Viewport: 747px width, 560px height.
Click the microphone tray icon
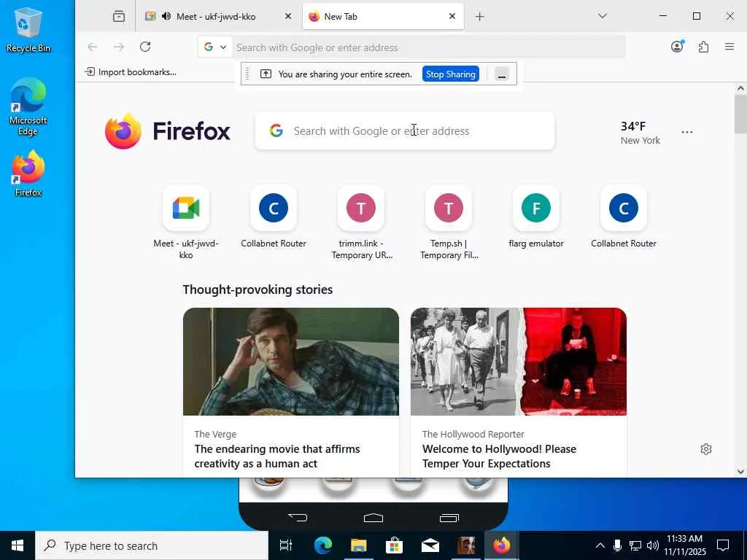(x=617, y=545)
